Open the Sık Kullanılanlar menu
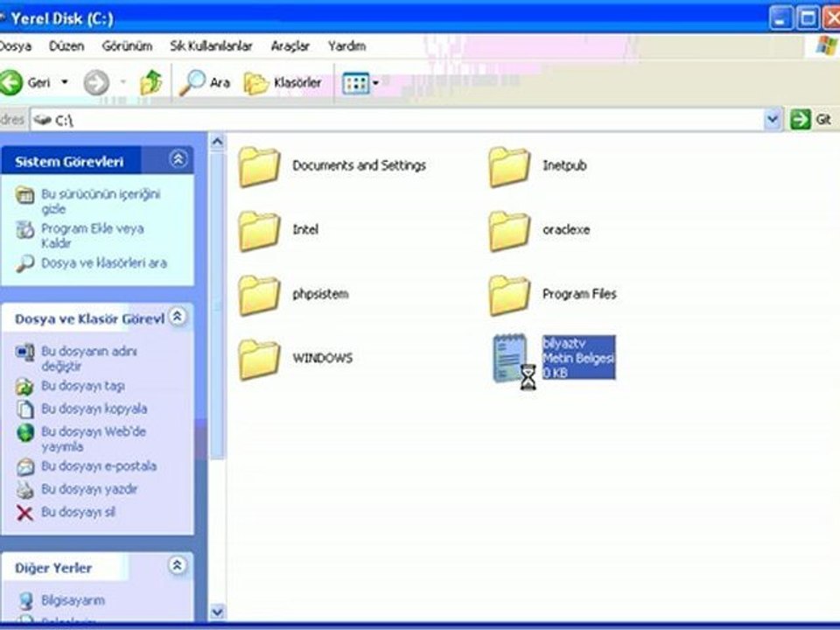840x630 pixels. click(211, 46)
